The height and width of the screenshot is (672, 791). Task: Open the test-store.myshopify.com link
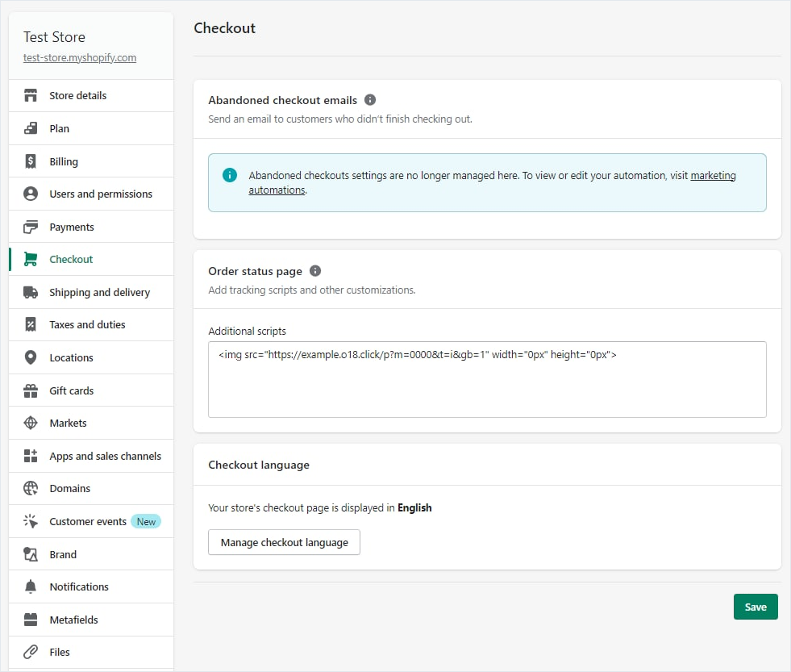coord(80,58)
